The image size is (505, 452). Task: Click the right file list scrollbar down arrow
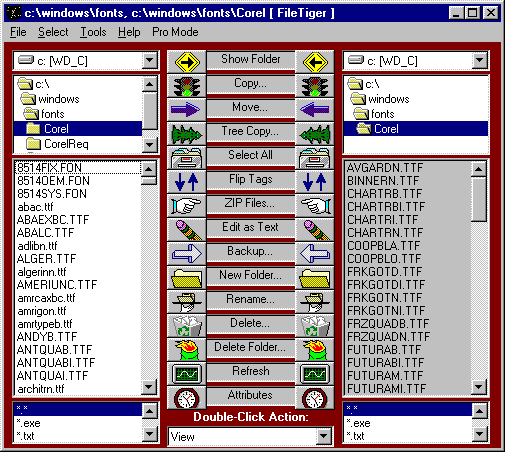tap(479, 387)
